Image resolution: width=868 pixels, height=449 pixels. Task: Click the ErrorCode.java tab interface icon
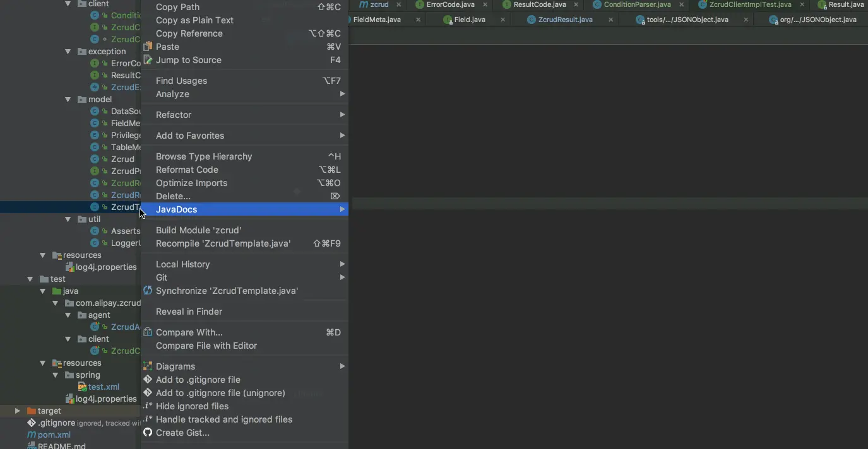point(420,4)
